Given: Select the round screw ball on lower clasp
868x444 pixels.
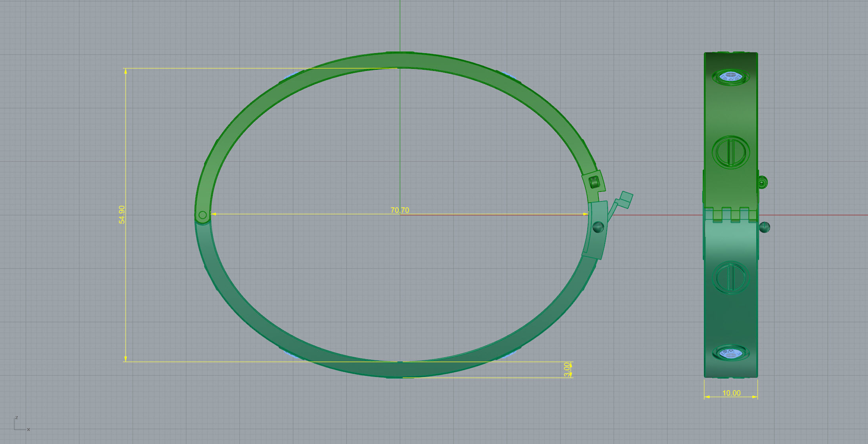Looking at the screenshot, I should point(598,227).
